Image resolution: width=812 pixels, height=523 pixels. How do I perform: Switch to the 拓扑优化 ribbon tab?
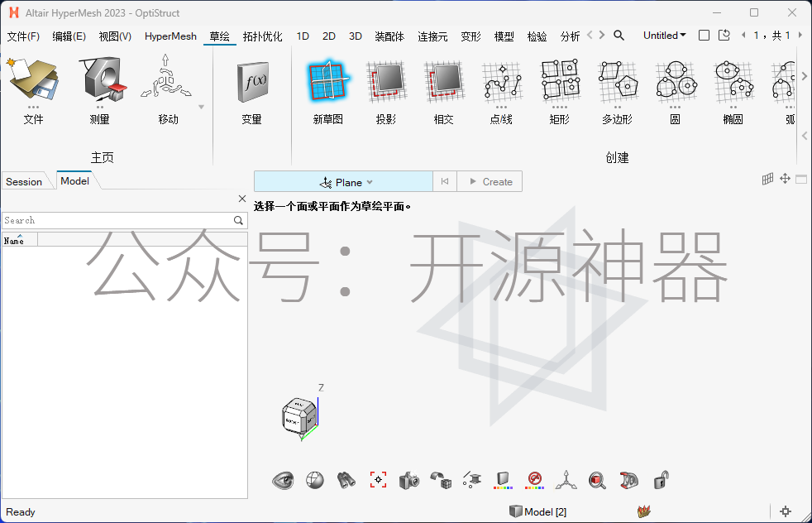click(x=263, y=36)
